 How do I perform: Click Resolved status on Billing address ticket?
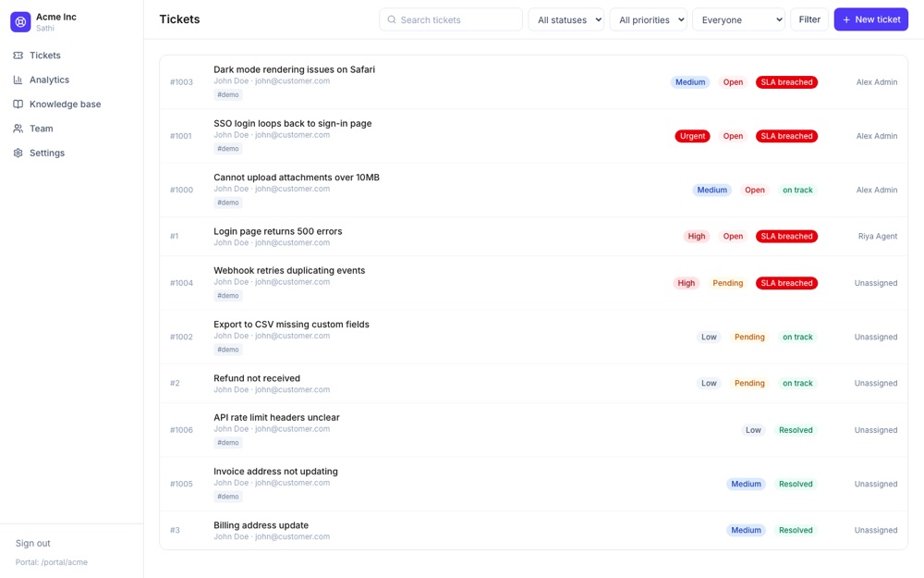click(796, 530)
